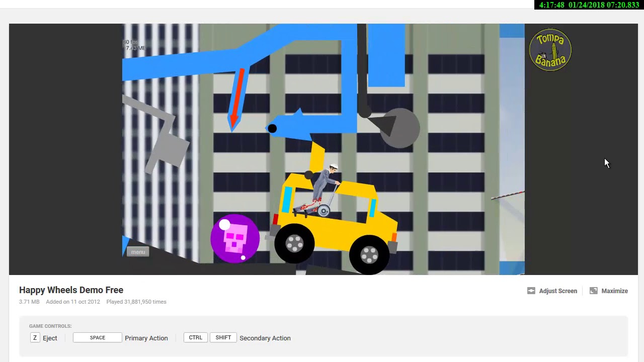Click the yellow truck's front wheel
Screen dimensions: 644x362
pos(369,254)
